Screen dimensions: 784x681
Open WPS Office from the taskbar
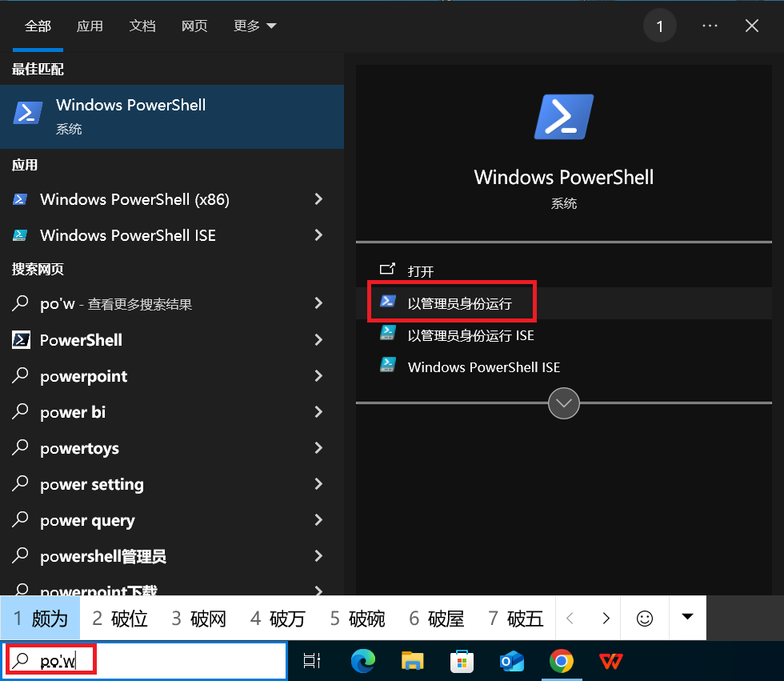(x=610, y=661)
